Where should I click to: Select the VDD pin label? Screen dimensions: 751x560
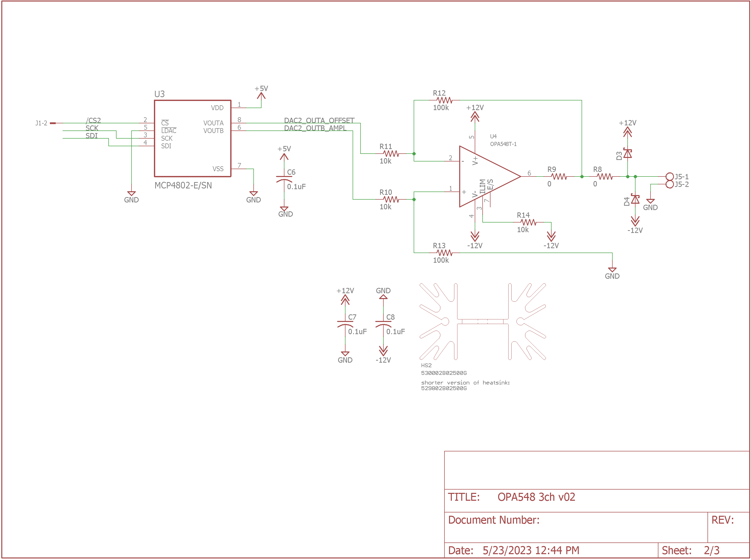[217, 108]
